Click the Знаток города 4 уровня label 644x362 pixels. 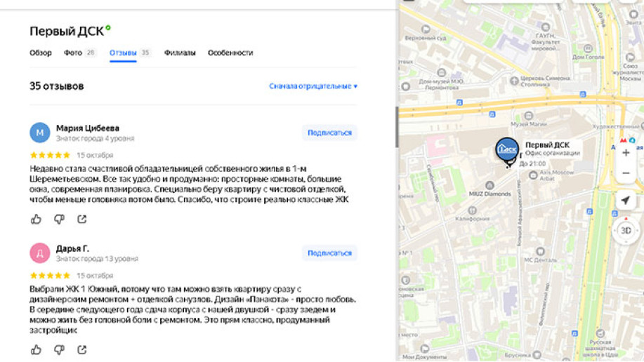click(x=96, y=138)
